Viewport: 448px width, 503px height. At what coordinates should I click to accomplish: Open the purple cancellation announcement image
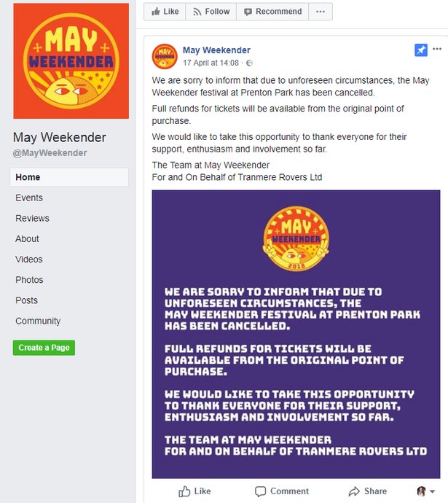tap(296, 334)
